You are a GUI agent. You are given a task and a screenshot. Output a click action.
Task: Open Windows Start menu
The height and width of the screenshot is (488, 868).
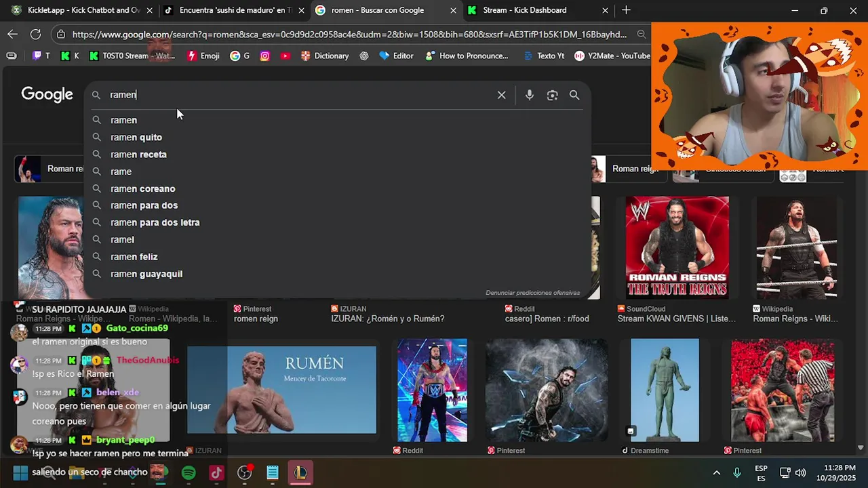pos(20,472)
